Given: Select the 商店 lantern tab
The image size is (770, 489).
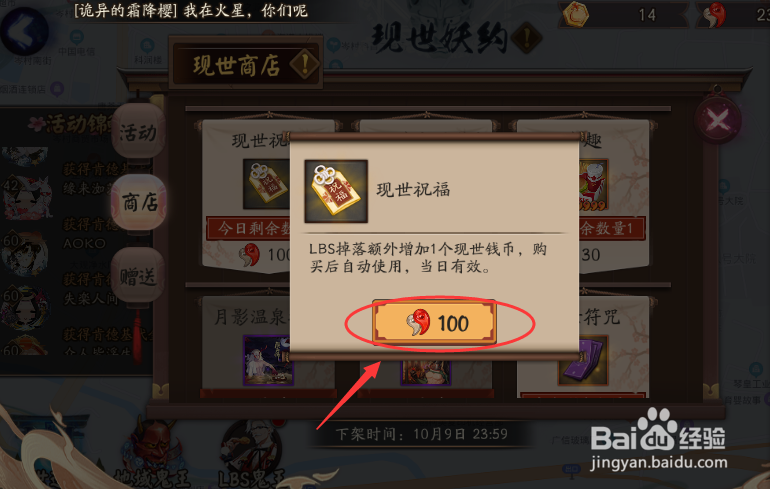Looking at the screenshot, I should point(139,202).
